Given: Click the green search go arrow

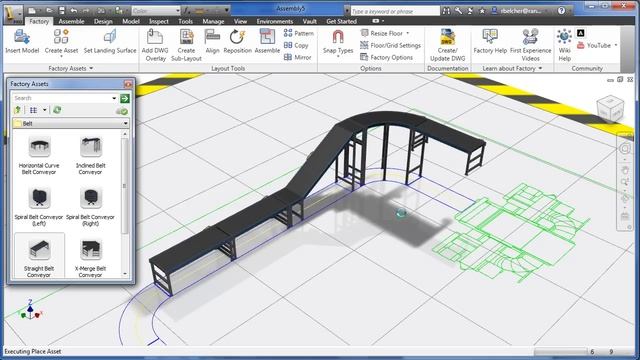Looking at the screenshot, I should point(125,98).
